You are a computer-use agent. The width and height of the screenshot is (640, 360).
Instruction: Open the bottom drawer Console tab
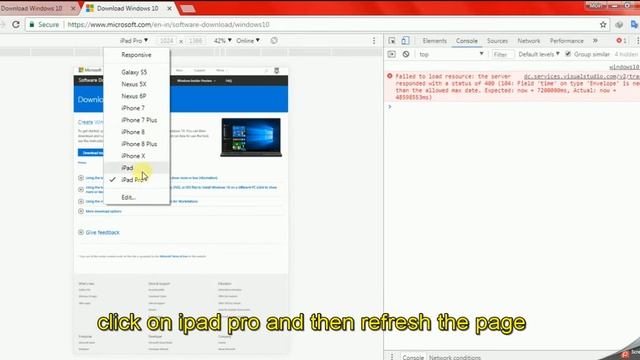tap(413, 357)
